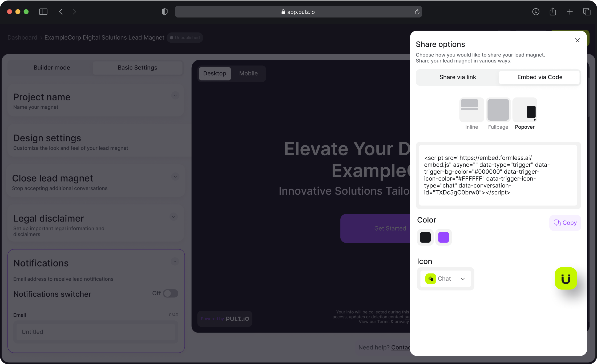The height and width of the screenshot is (364, 597).
Task: Click the reload/refresh page button in address bar
Action: [x=417, y=12]
